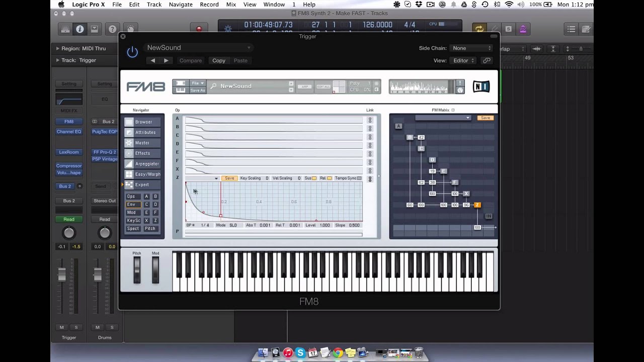Viewport: 644px width, 362px height.
Task: Solo the Drums channel strip
Action: (x=112, y=327)
